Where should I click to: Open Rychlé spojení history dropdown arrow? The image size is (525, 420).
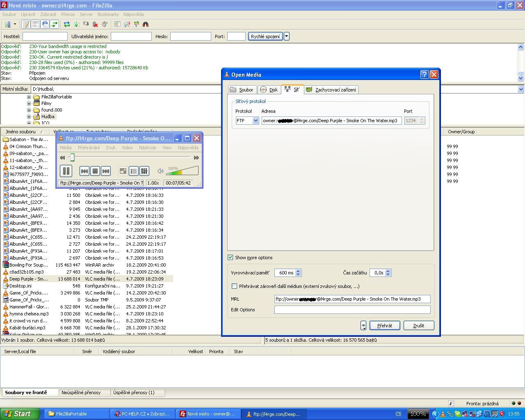coord(286,37)
